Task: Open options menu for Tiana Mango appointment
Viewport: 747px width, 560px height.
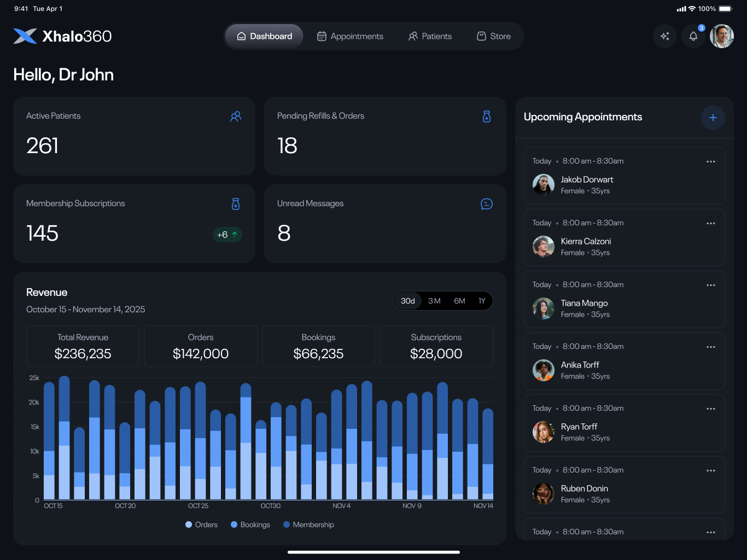Action: [x=710, y=285]
